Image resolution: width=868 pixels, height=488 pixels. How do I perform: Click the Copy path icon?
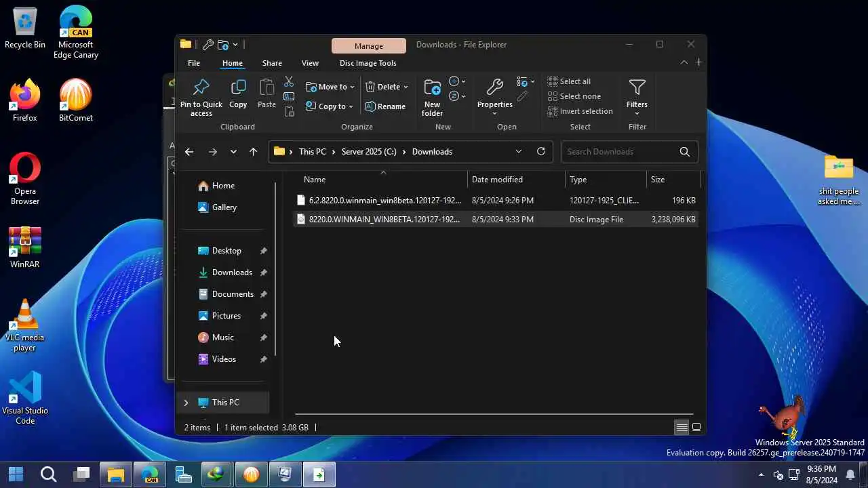click(x=289, y=96)
